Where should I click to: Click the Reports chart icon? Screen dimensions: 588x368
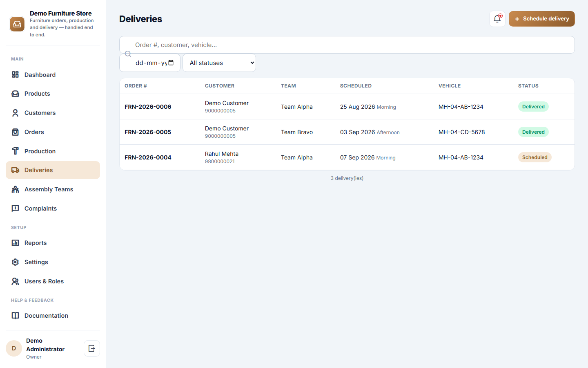pos(16,243)
